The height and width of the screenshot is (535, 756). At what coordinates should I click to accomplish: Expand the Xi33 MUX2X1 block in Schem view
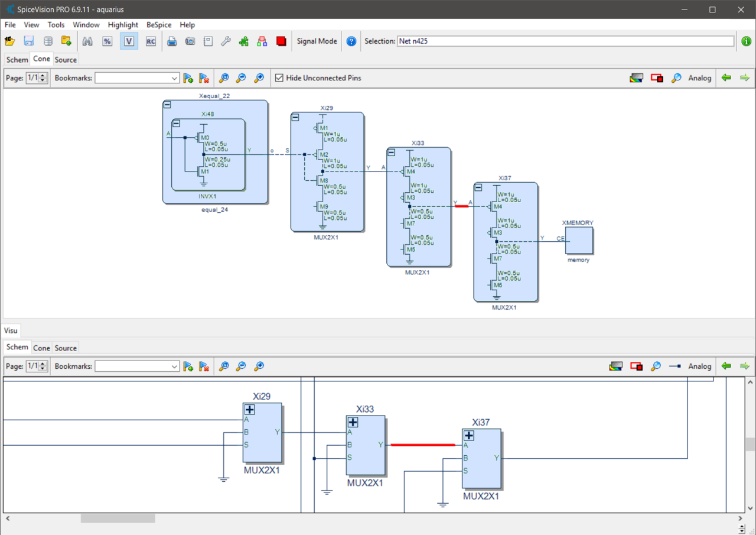(353, 422)
